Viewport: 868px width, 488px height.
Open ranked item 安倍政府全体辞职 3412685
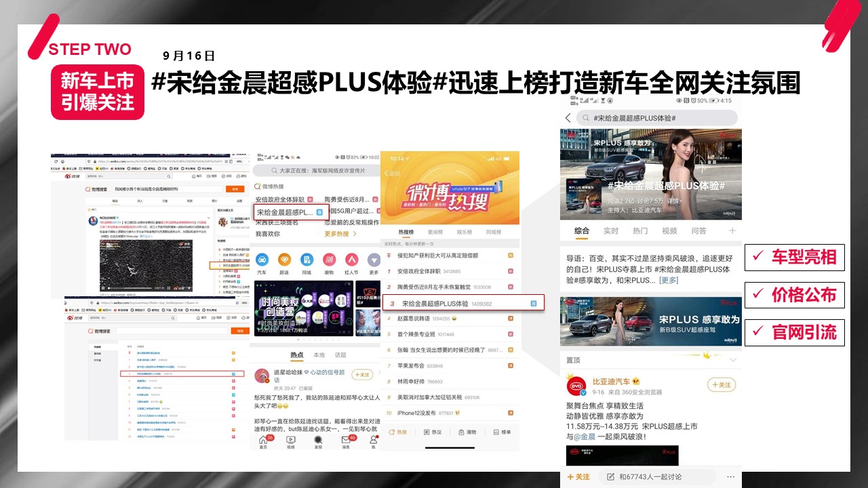[x=450, y=271]
